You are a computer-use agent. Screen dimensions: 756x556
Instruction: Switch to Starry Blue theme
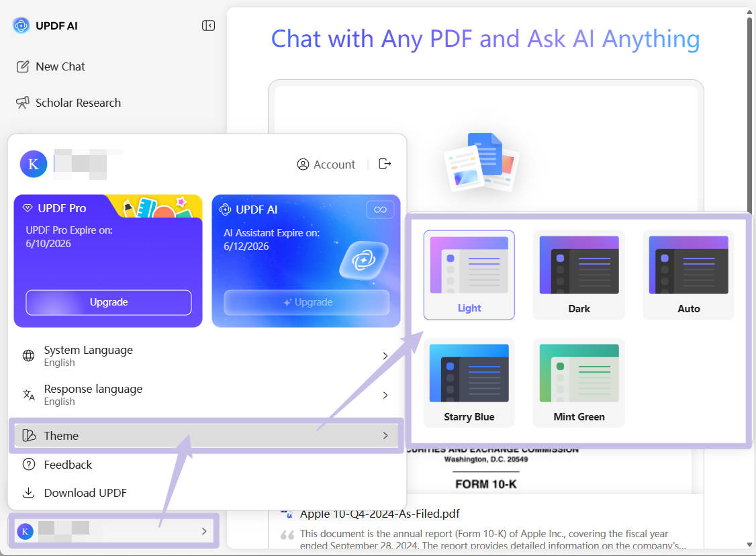(469, 383)
